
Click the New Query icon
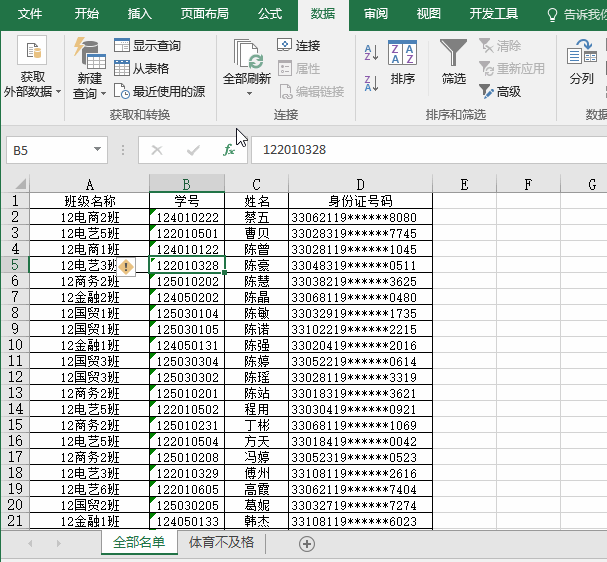pos(89,53)
